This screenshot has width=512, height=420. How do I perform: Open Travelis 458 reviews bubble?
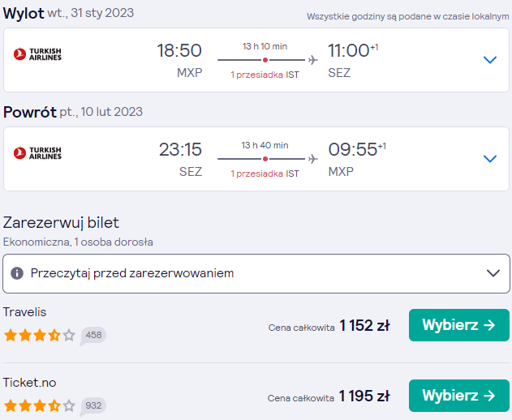click(93, 336)
